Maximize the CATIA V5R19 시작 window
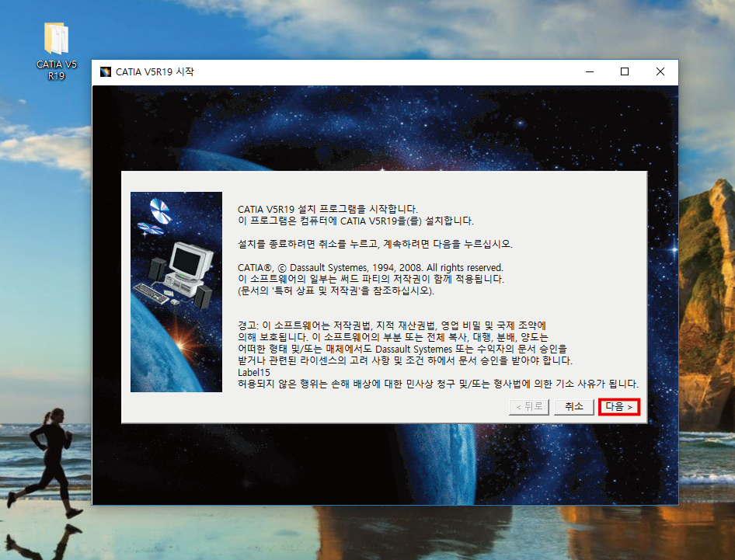735x560 pixels. 625,71
